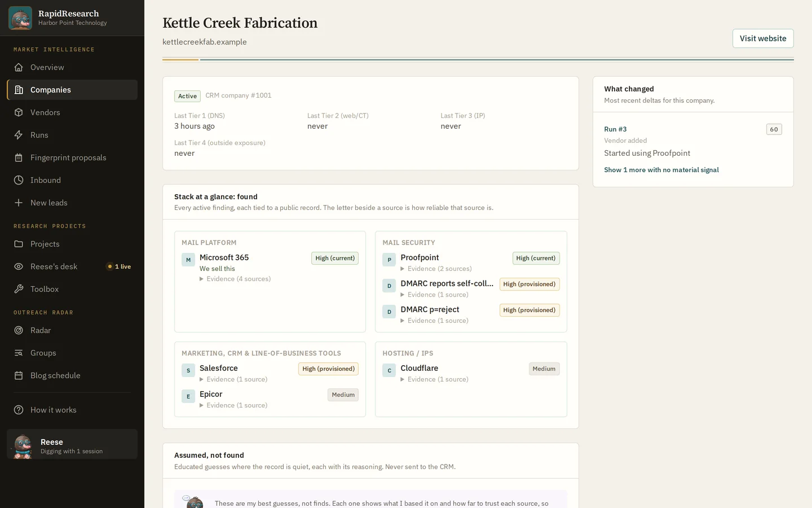Open the Projects folder icon
Image resolution: width=812 pixels, height=508 pixels.
pos(19,244)
